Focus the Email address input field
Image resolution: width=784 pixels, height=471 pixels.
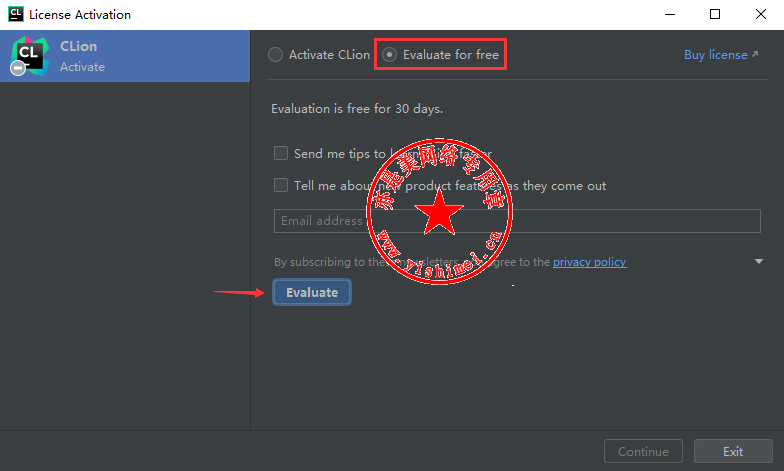(x=517, y=221)
